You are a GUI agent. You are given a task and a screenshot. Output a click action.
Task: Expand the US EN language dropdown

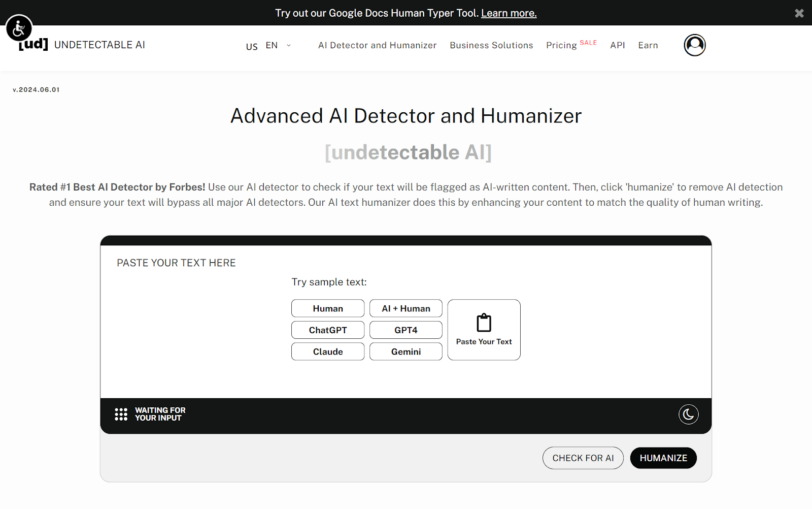click(x=268, y=45)
